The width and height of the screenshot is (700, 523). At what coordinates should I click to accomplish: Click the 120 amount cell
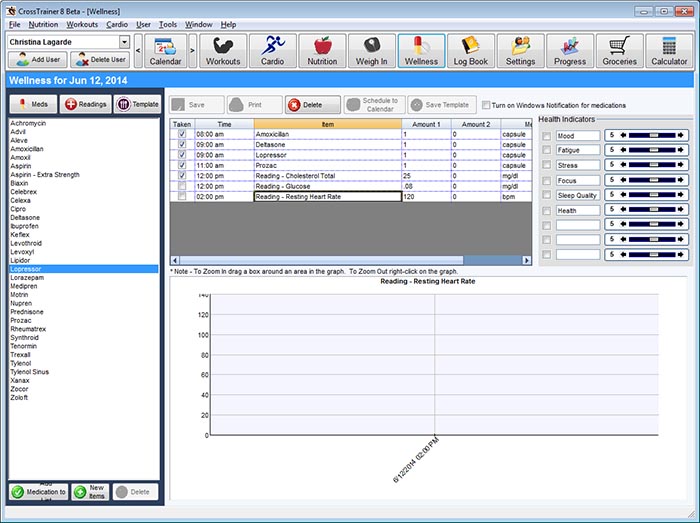(x=426, y=196)
